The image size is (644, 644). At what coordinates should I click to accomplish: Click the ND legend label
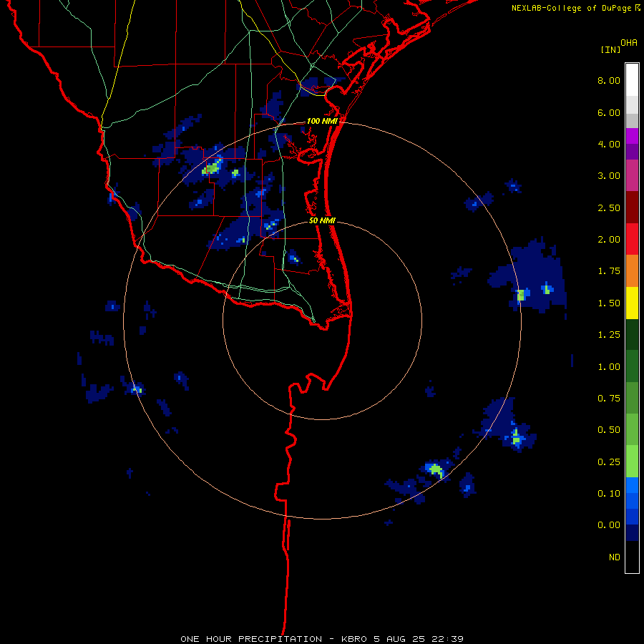pyautogui.click(x=615, y=557)
